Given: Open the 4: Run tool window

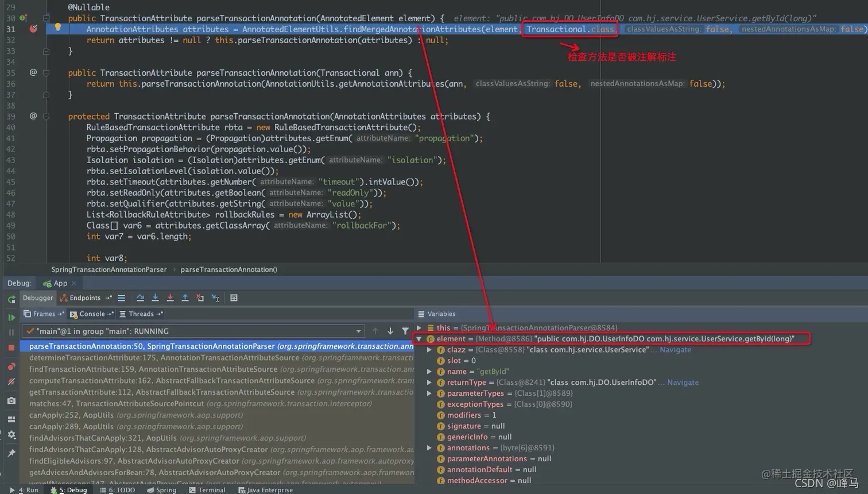Looking at the screenshot, I should pyautogui.click(x=24, y=489).
